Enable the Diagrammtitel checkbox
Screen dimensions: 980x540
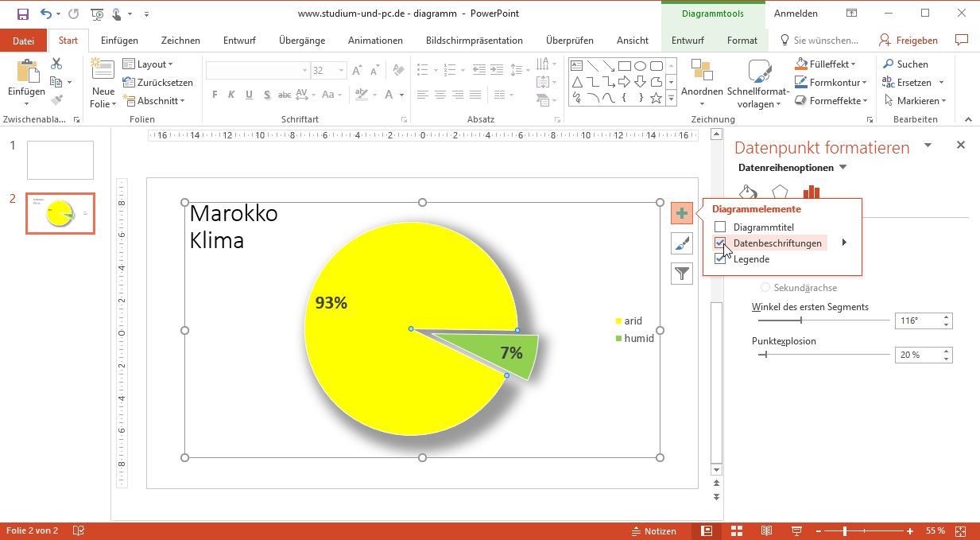pos(720,227)
